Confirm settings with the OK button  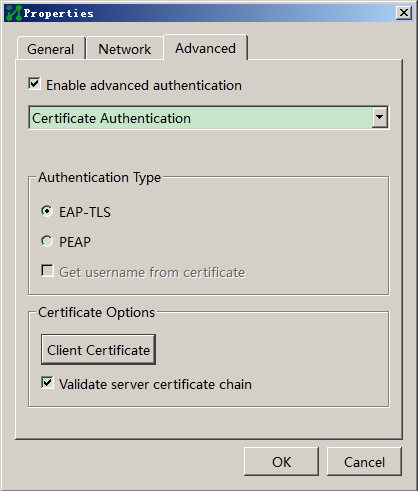281,462
